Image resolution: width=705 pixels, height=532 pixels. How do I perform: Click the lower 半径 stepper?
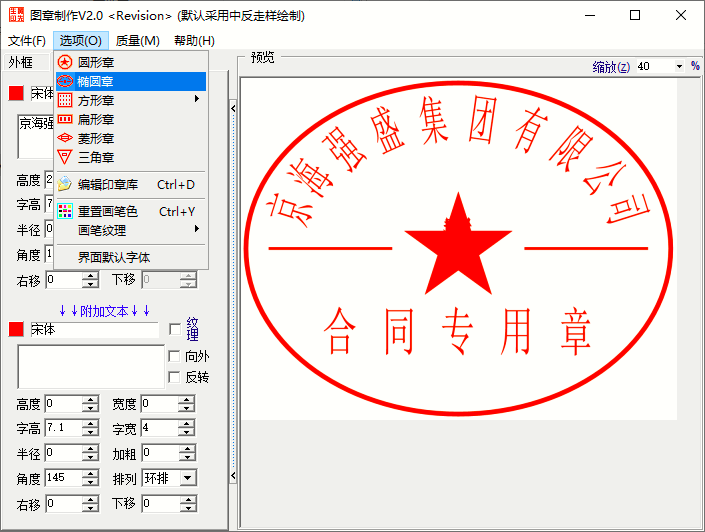coord(90,453)
